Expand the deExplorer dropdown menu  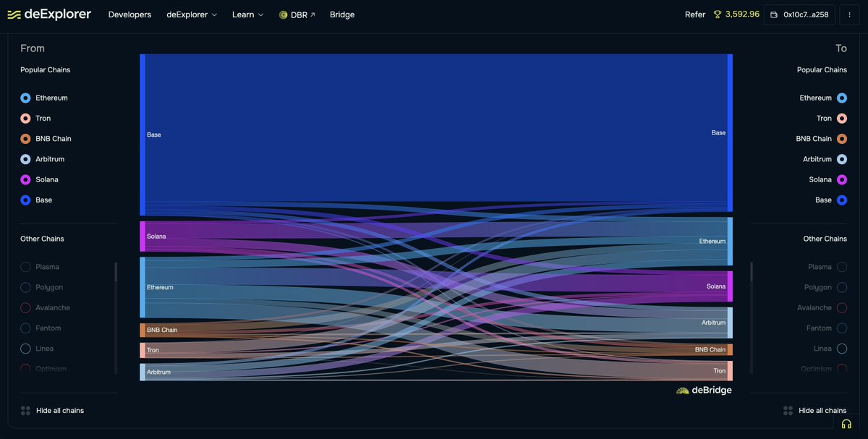tap(192, 14)
